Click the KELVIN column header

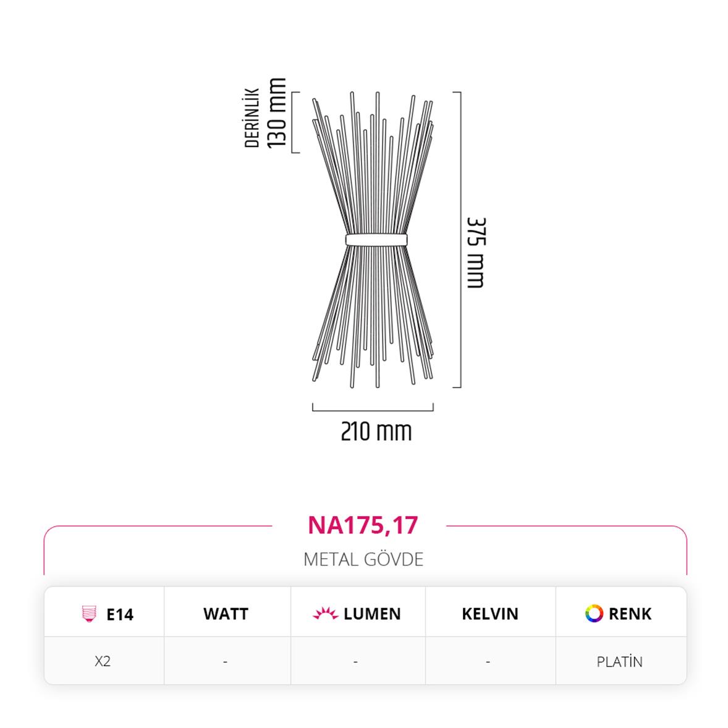pyautogui.click(x=490, y=614)
